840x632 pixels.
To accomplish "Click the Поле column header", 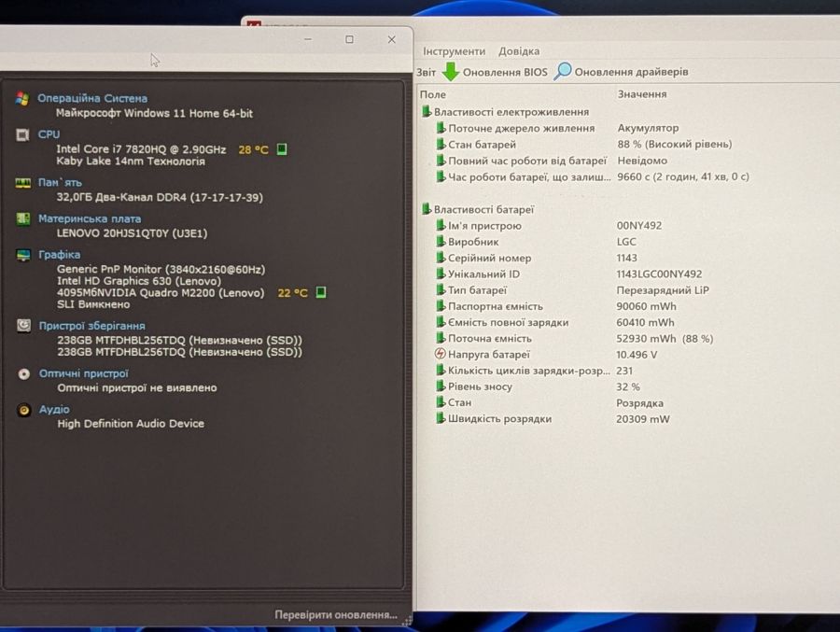I will [433, 94].
